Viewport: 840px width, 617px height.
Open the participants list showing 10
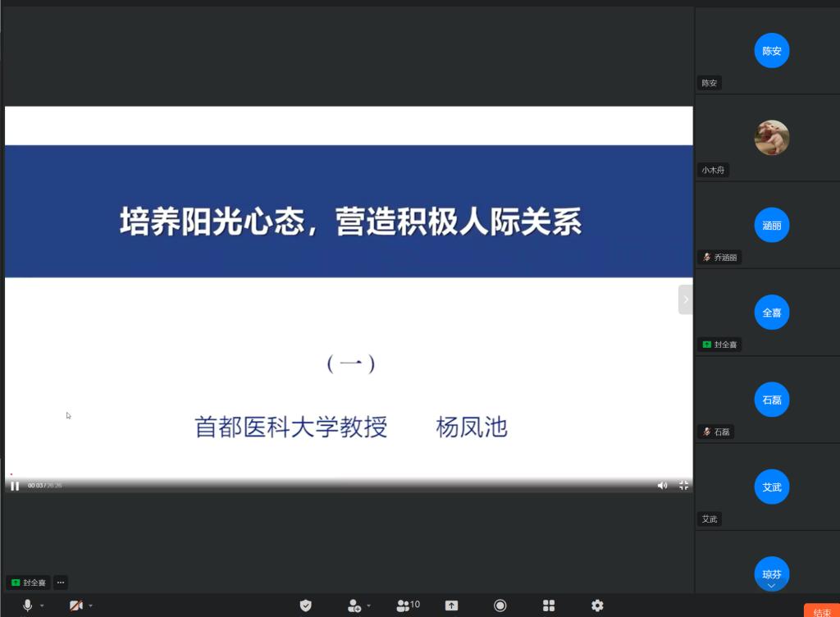click(408, 606)
